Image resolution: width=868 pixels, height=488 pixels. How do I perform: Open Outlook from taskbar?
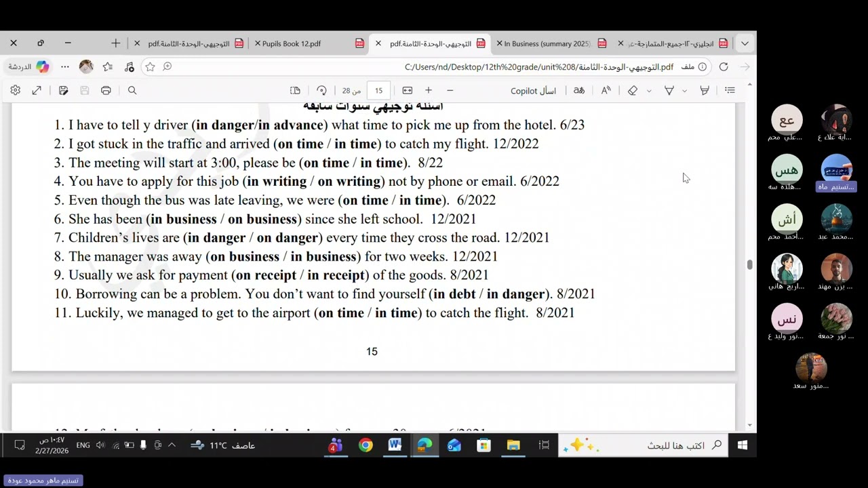454,445
